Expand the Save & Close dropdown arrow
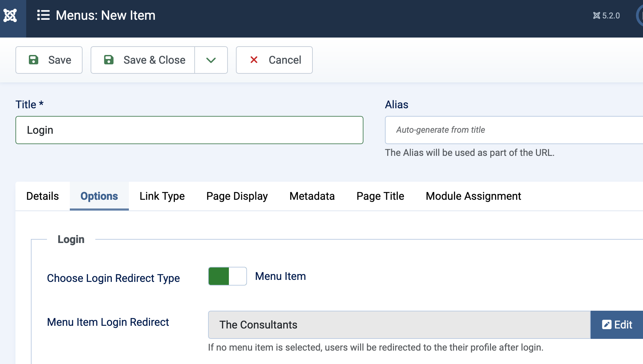643x364 pixels. click(x=211, y=60)
